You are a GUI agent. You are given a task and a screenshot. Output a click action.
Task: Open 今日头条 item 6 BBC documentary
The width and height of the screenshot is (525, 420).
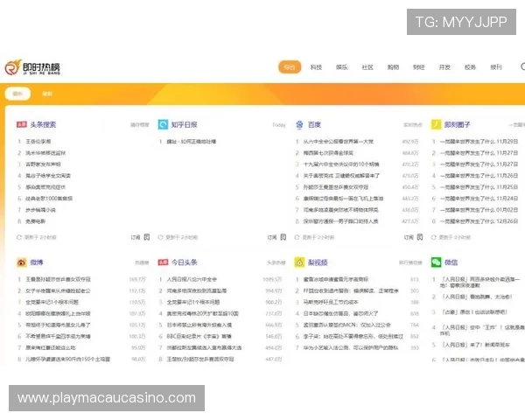coord(199,336)
